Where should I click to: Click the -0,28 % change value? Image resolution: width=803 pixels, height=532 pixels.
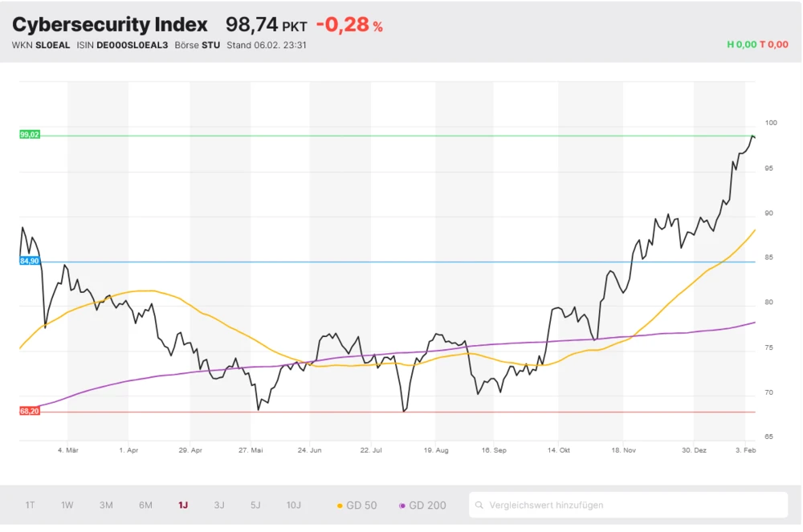pos(349,25)
